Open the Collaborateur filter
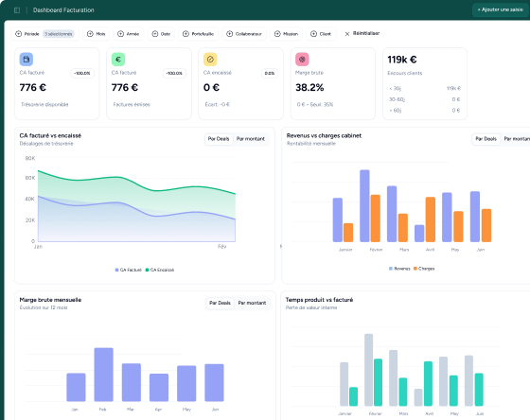Image resolution: width=530 pixels, height=420 pixels. [x=244, y=34]
